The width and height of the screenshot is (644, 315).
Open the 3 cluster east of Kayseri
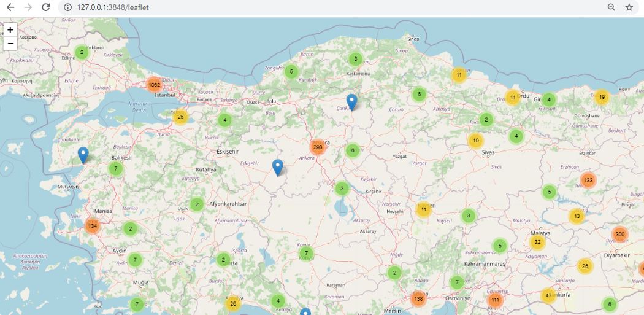(468, 216)
